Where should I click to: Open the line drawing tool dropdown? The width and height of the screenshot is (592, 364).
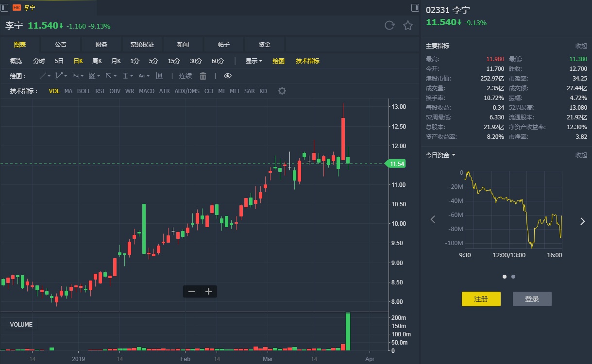click(x=45, y=76)
